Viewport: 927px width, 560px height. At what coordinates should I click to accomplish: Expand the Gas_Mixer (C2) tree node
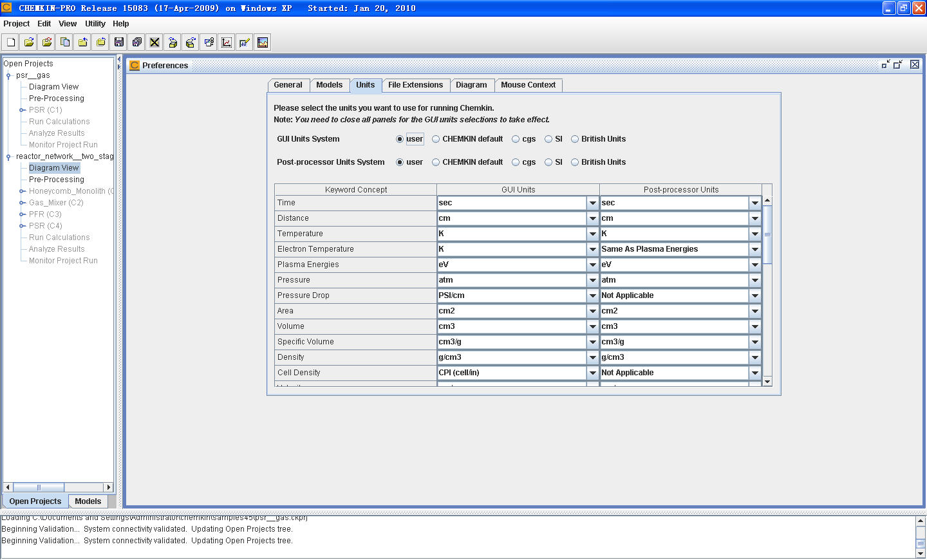(21, 203)
